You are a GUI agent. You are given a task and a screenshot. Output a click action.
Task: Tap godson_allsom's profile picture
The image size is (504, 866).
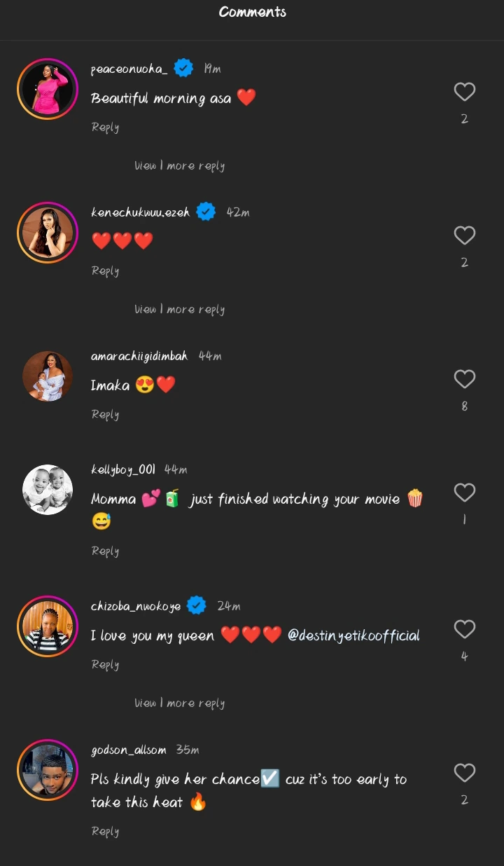click(x=48, y=770)
